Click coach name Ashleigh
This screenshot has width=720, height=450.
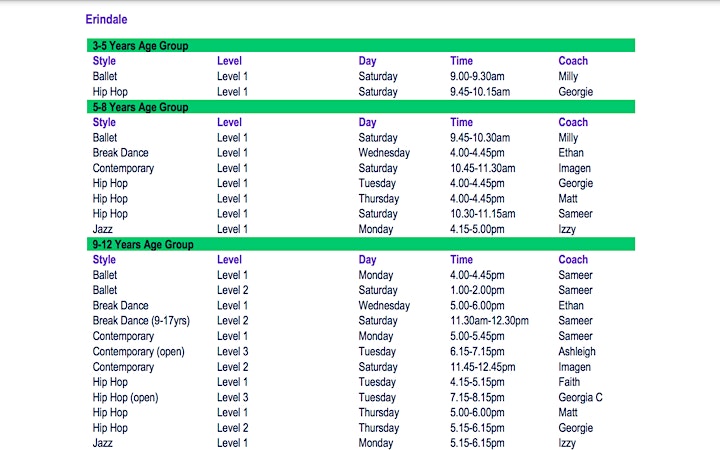577,351
